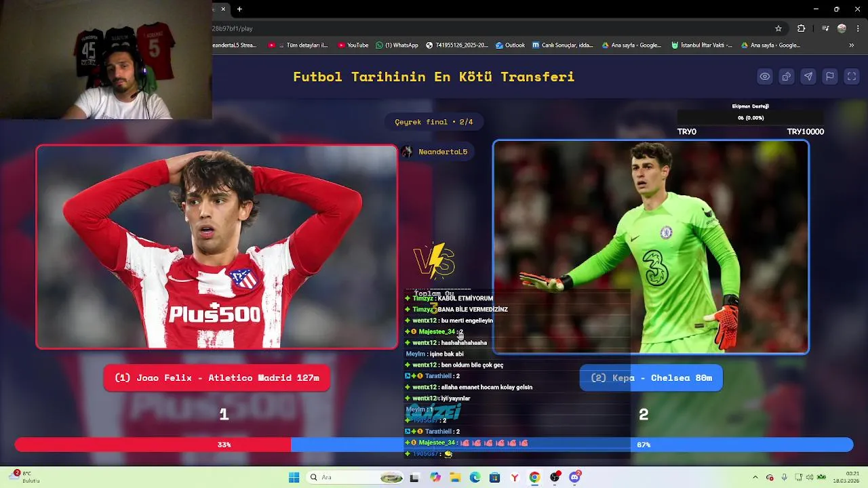868x488 pixels.
Task: Open Task View from the taskbar
Action: [x=414, y=477]
